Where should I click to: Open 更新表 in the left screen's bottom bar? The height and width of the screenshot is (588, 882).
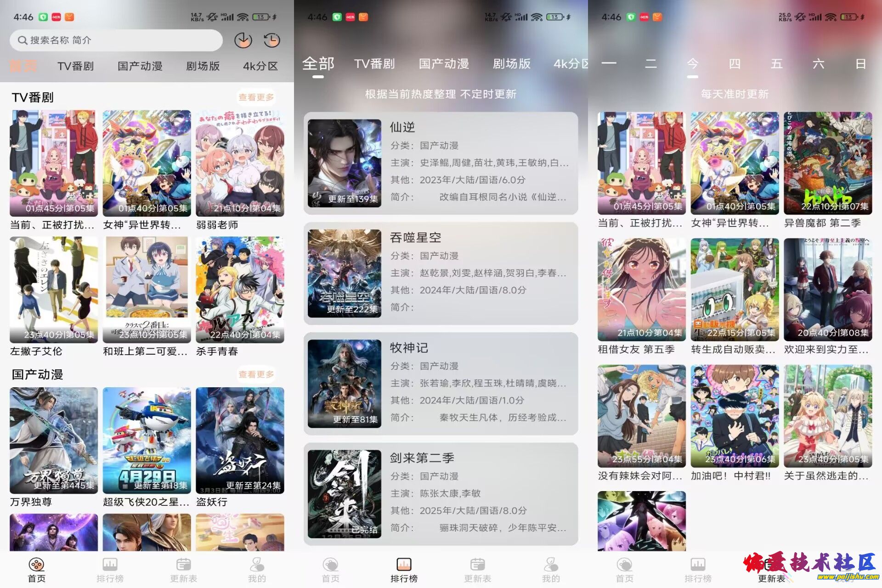pos(183,570)
